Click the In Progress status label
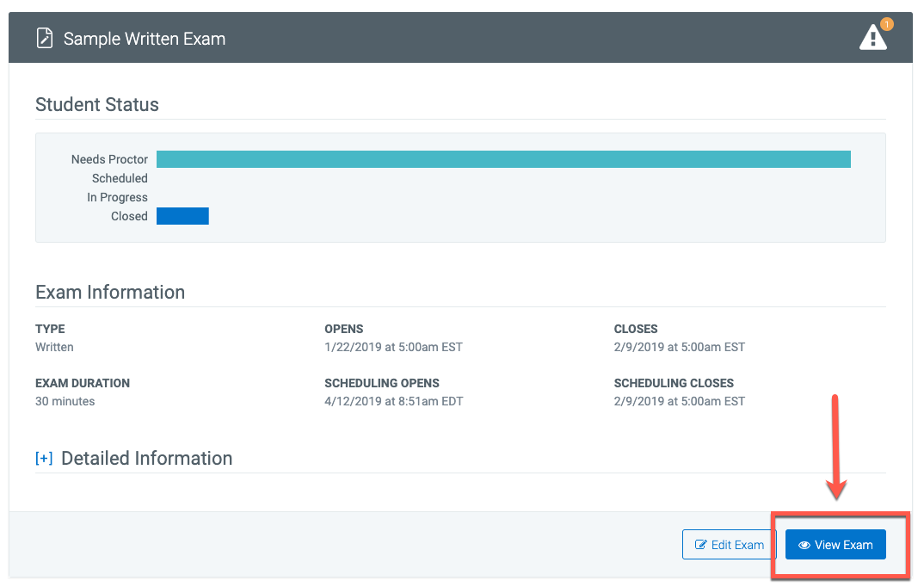Image resolution: width=924 pixels, height=587 pixels. [x=117, y=197]
